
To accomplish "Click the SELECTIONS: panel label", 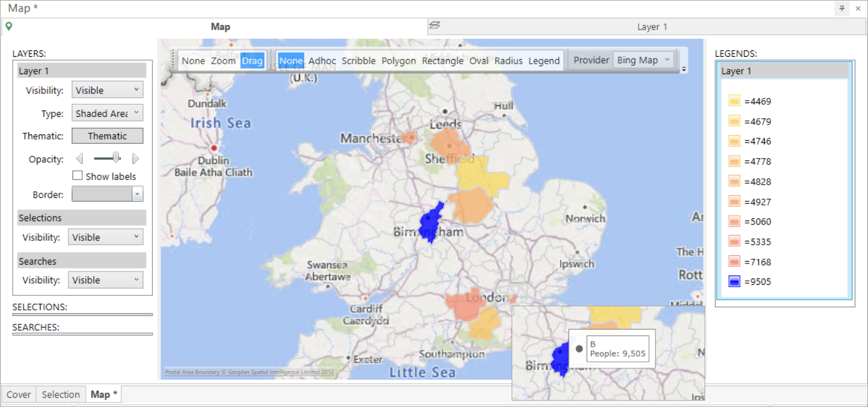I will tap(39, 307).
